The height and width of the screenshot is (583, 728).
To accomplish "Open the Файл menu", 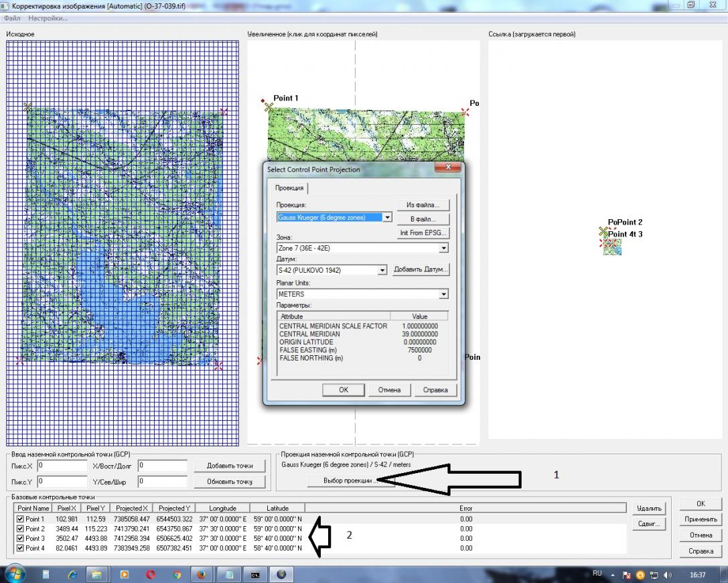I will (13, 18).
